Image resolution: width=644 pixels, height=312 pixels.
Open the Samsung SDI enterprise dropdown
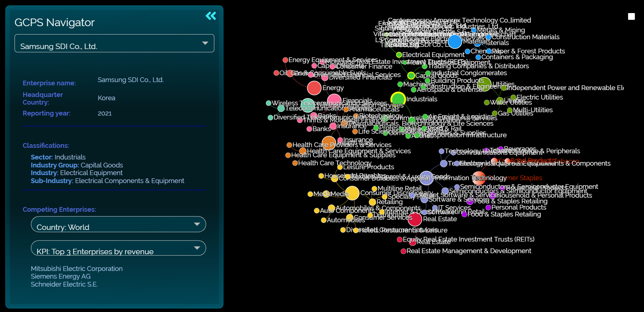click(114, 43)
